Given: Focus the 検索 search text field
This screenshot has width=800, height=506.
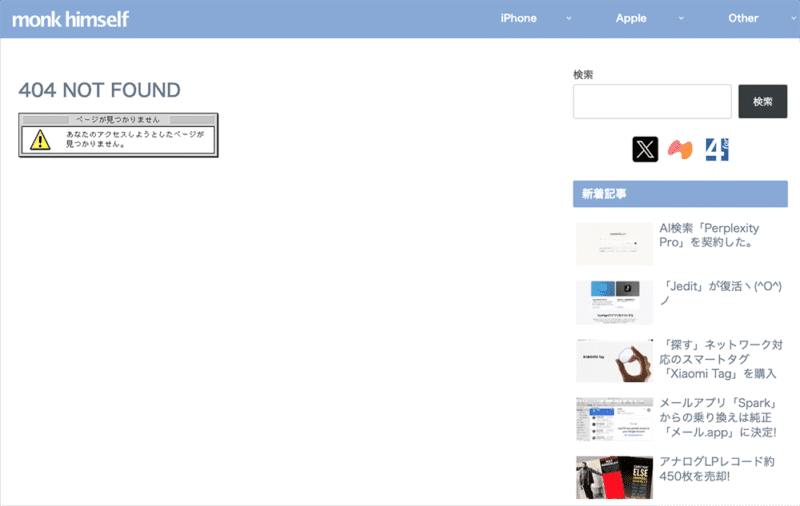Looking at the screenshot, I should tap(652, 102).
